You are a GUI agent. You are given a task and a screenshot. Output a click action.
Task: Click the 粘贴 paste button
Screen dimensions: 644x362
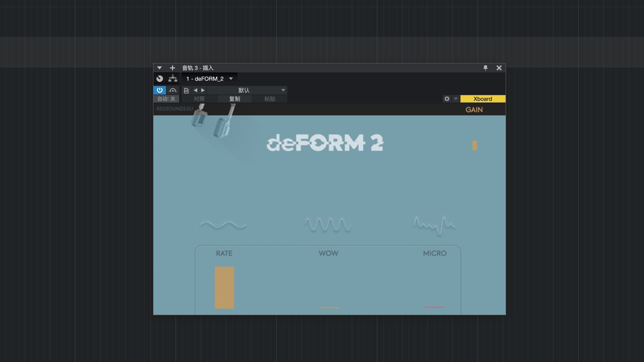point(270,99)
